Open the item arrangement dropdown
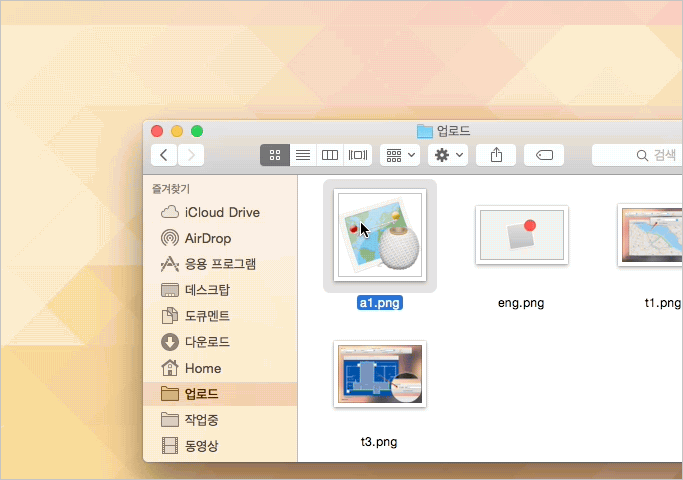This screenshot has width=683, height=480. [400, 155]
